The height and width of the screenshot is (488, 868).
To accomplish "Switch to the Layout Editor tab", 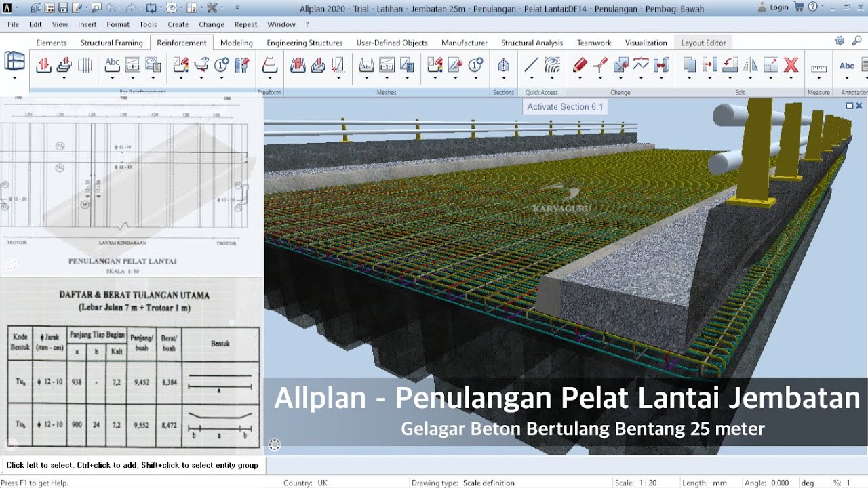I will (x=703, y=43).
